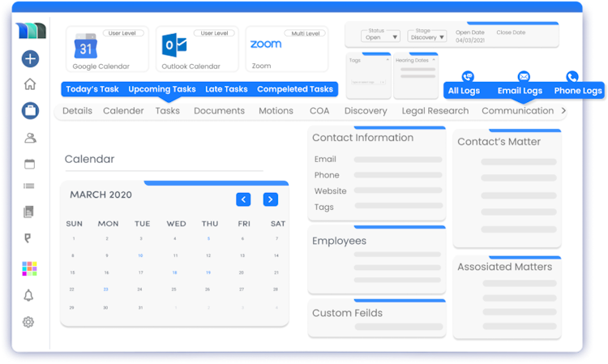Image resolution: width=608 pixels, height=364 pixels.
Task: Open All Logs
Action: point(464,91)
